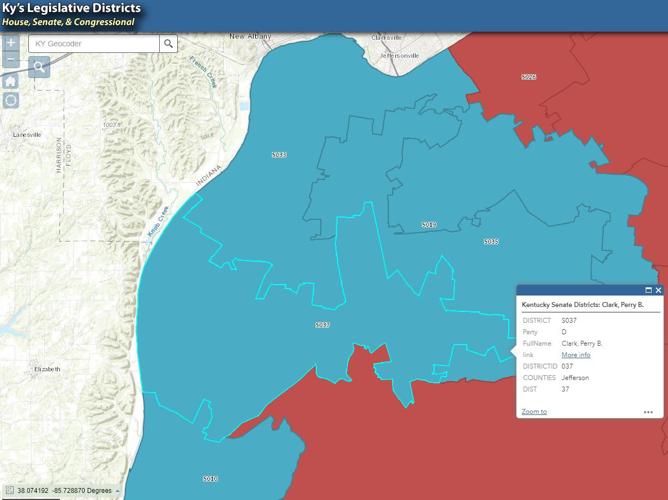
Task: Open popup more-options ellipsis menu
Action: (x=648, y=412)
